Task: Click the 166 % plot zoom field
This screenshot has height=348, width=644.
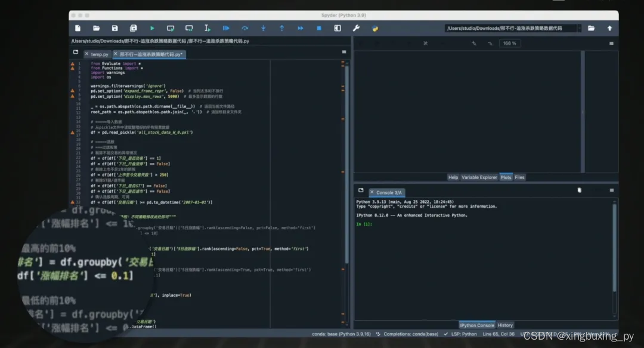Action: pos(510,43)
